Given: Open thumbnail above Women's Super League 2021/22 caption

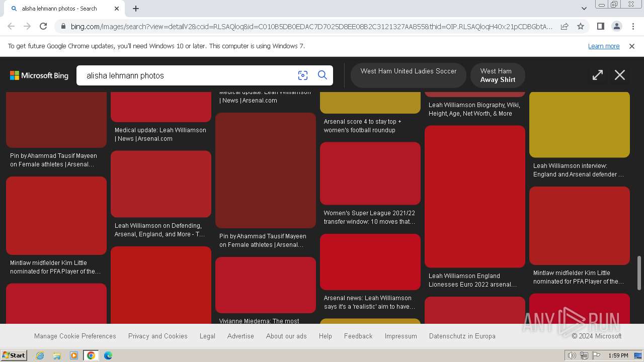Looking at the screenshot, I should coord(370,173).
